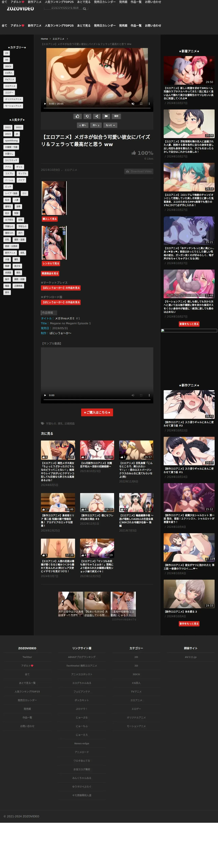Play the main video at 0:00 / 16:05

click(45, 104)
